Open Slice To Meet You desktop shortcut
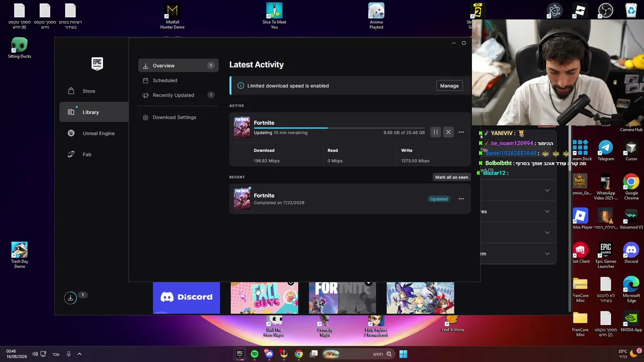This screenshot has height=362, width=644. [x=274, y=16]
